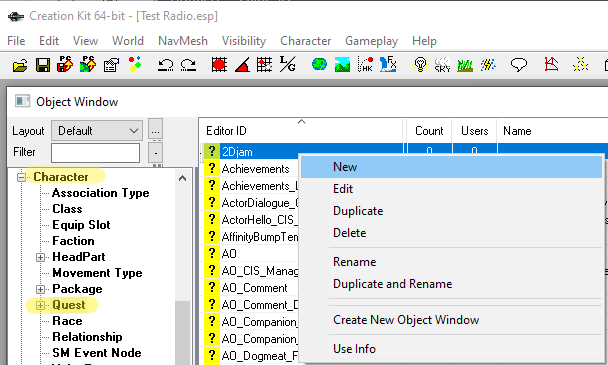Sort by the Count column header
The height and width of the screenshot is (365, 608).
(429, 131)
